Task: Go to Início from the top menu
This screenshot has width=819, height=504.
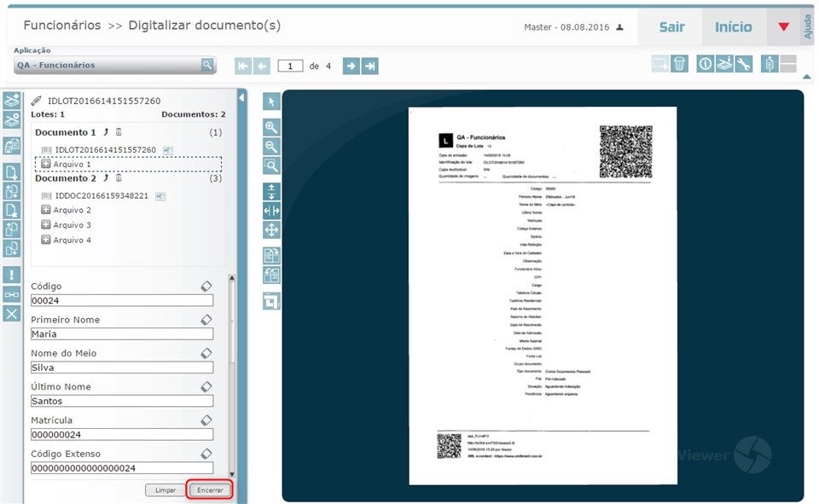Action: pyautogui.click(x=732, y=26)
